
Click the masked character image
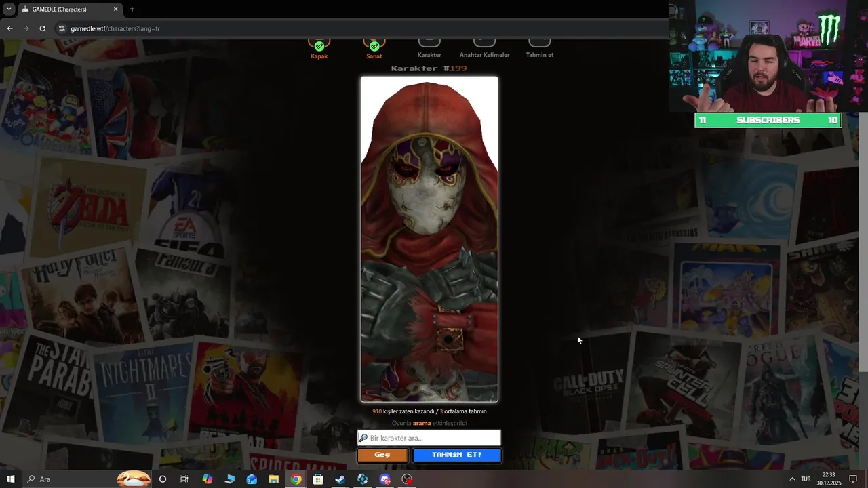point(429,239)
